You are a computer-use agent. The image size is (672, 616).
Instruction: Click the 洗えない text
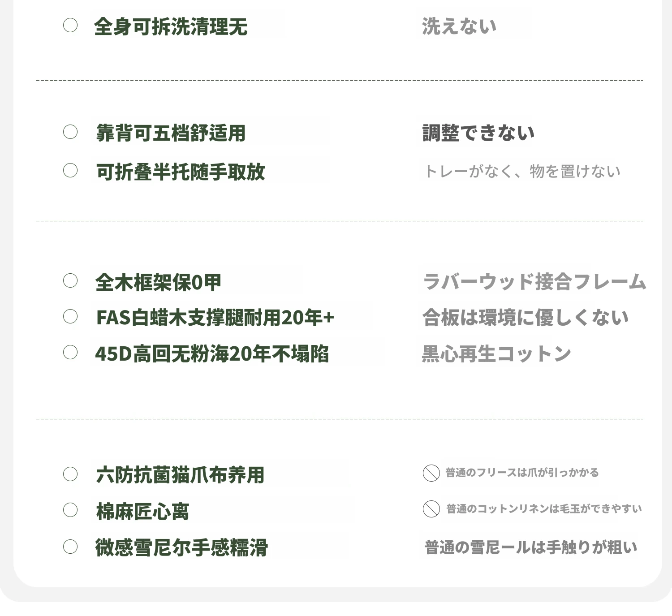[x=459, y=26]
